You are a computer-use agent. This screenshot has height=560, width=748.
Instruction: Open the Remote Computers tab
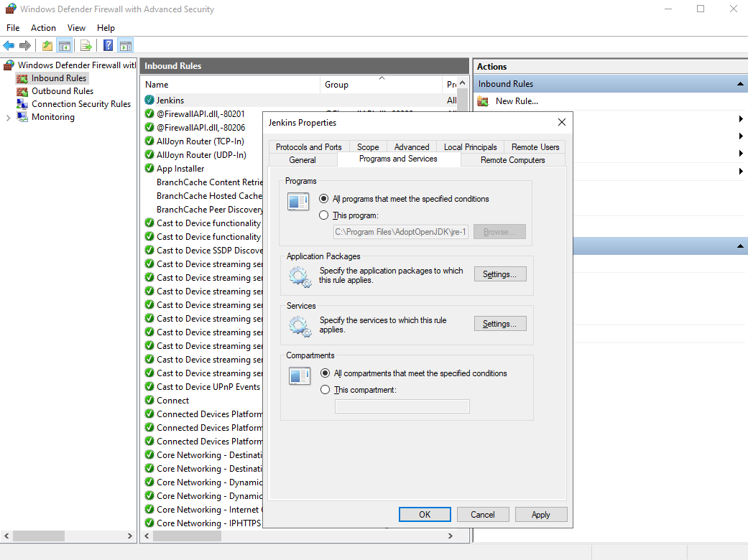(x=512, y=159)
